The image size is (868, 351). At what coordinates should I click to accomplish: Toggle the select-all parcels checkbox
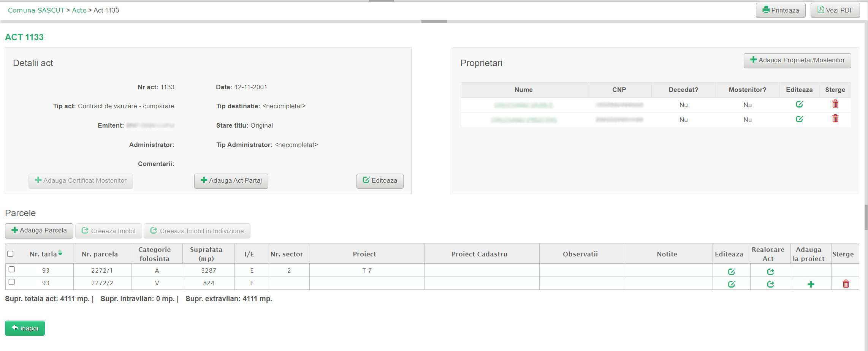(11, 254)
